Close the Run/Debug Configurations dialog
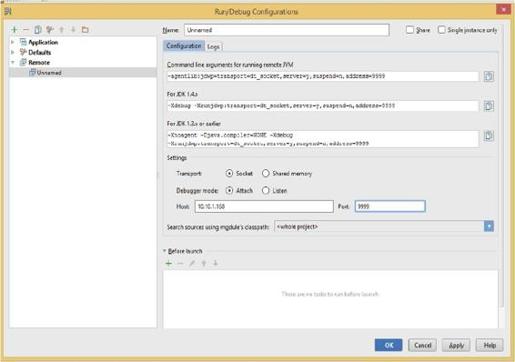This screenshot has width=515, height=362. tap(503, 9)
